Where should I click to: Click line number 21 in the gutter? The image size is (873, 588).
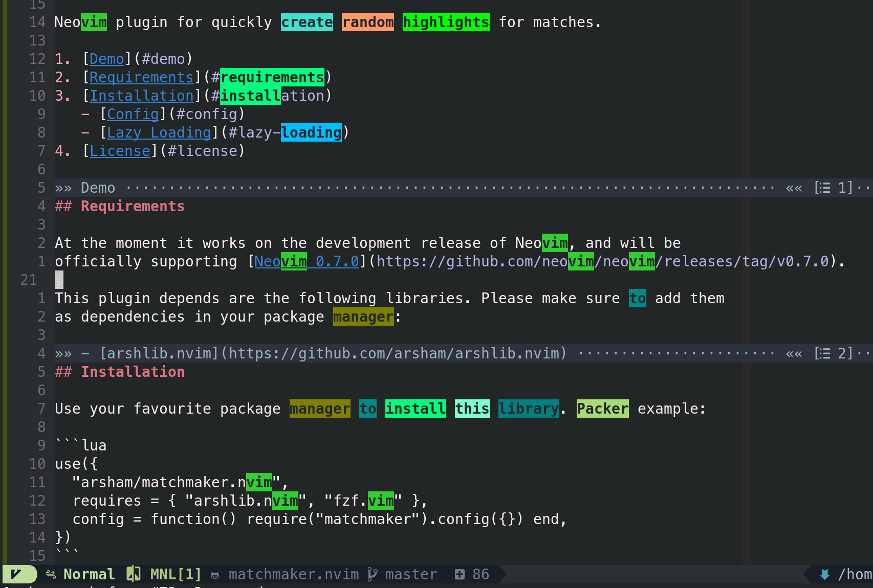tap(29, 280)
